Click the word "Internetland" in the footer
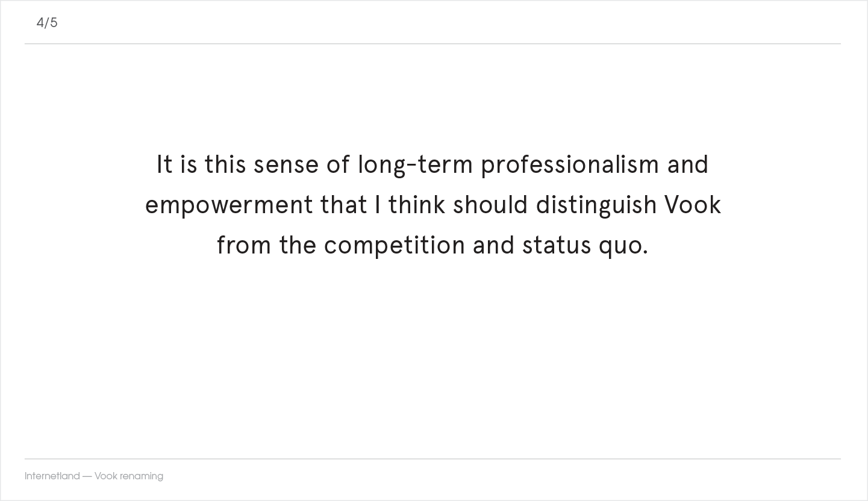Image resolution: width=868 pixels, height=501 pixels. pos(52,476)
